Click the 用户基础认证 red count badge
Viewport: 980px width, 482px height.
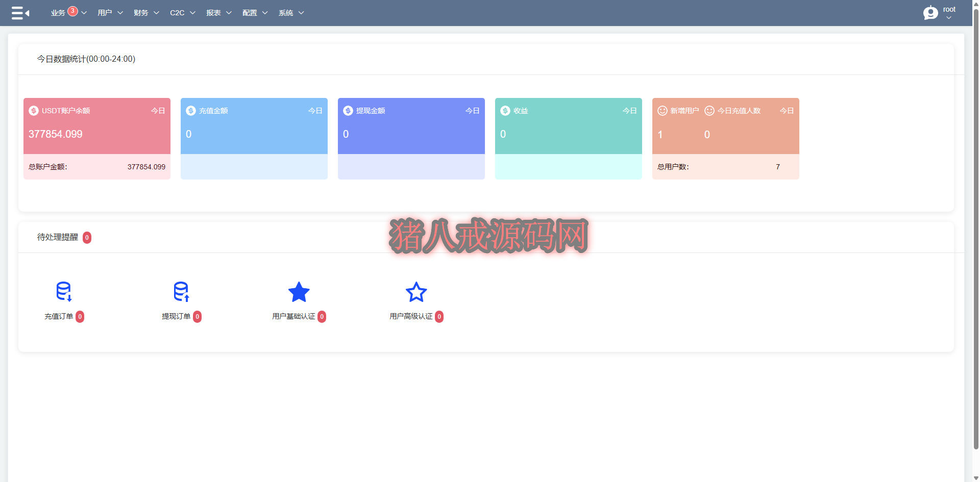[x=322, y=317]
